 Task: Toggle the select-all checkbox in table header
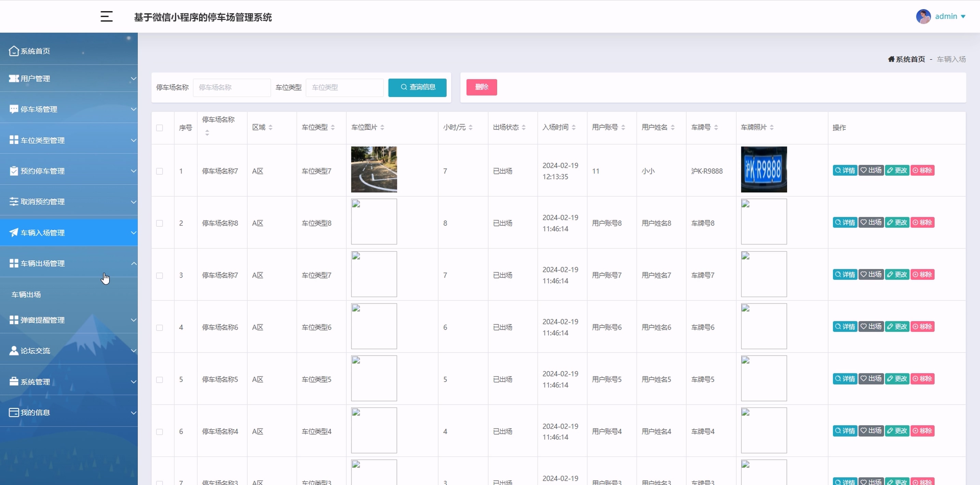(159, 128)
